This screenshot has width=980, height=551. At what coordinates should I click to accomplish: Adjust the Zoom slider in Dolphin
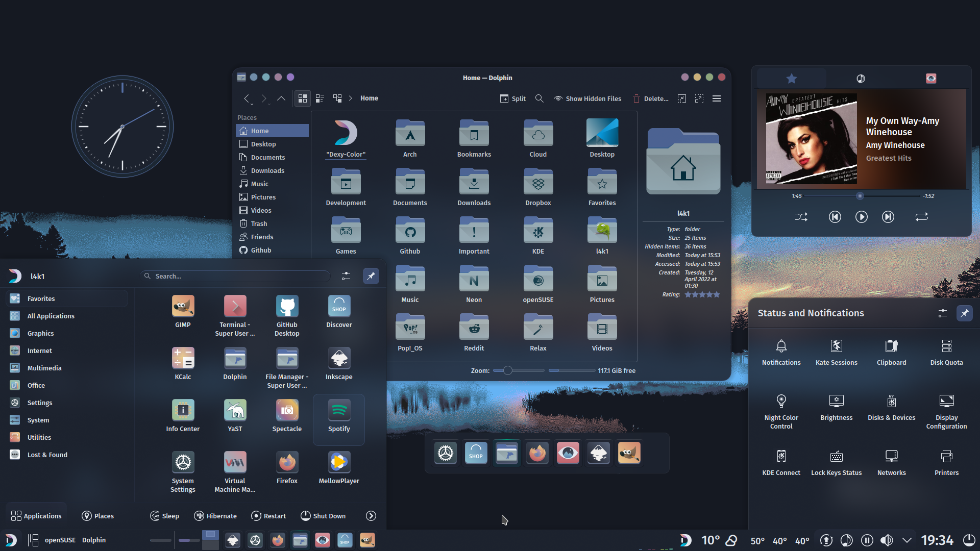[508, 370]
